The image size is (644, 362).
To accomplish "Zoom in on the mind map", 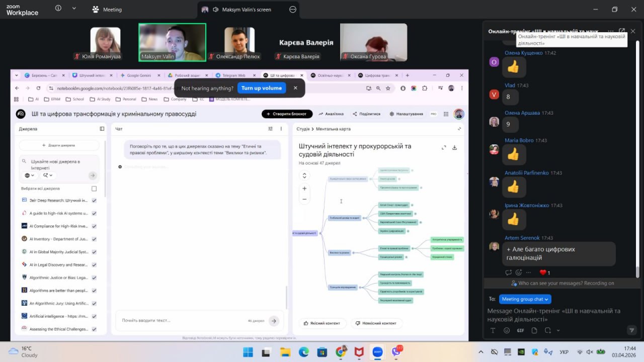I will coord(304,189).
